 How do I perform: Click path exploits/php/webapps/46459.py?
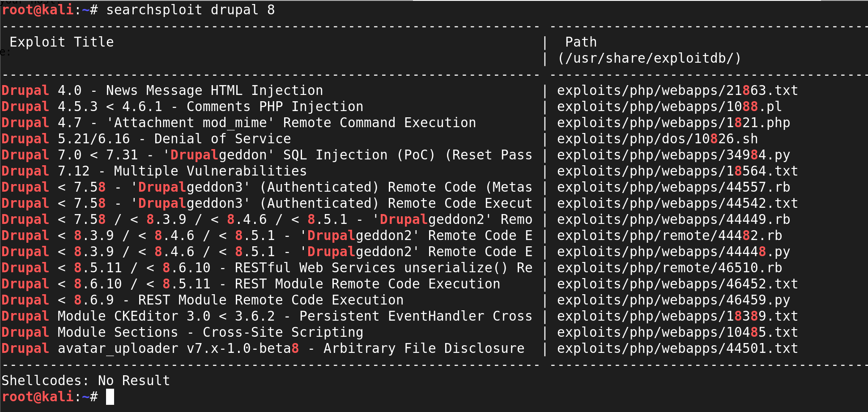point(673,300)
